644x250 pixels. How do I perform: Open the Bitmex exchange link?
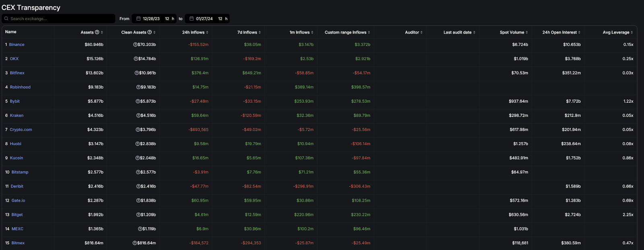point(18,243)
